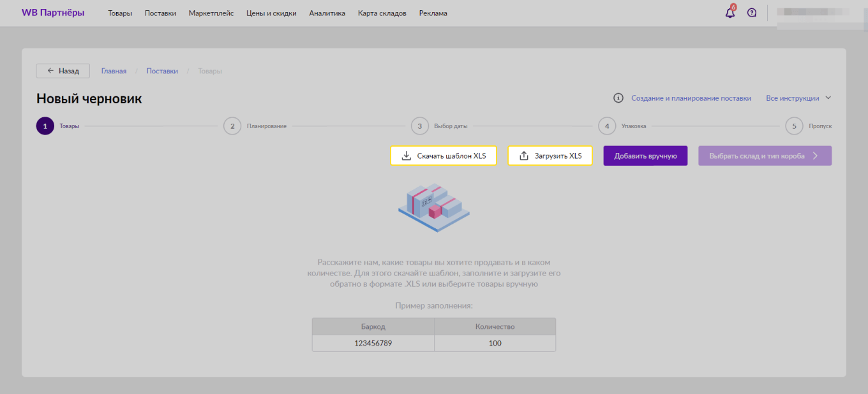This screenshot has width=868, height=394.
Task: Click Загрузить XLS upload button
Action: (550, 156)
